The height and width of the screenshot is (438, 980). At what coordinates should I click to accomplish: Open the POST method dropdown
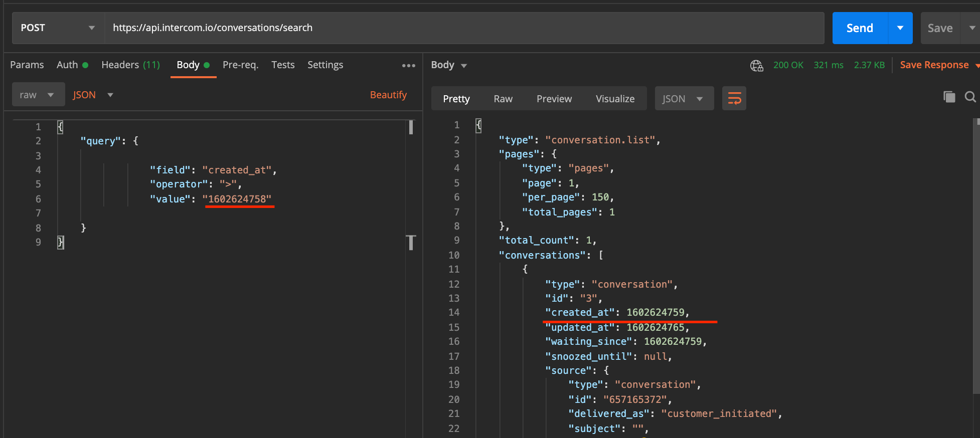58,28
